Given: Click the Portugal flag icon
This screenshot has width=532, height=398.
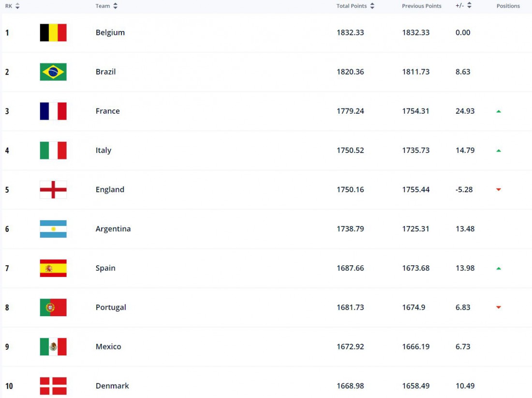Looking at the screenshot, I should (53, 307).
